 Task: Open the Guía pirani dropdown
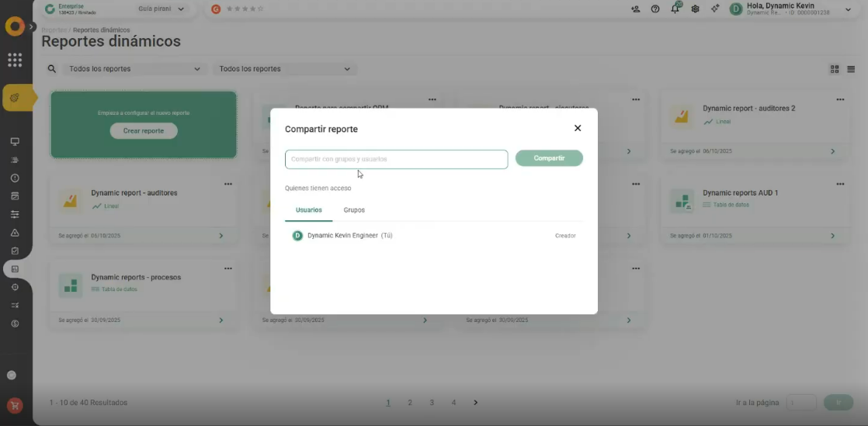[161, 9]
